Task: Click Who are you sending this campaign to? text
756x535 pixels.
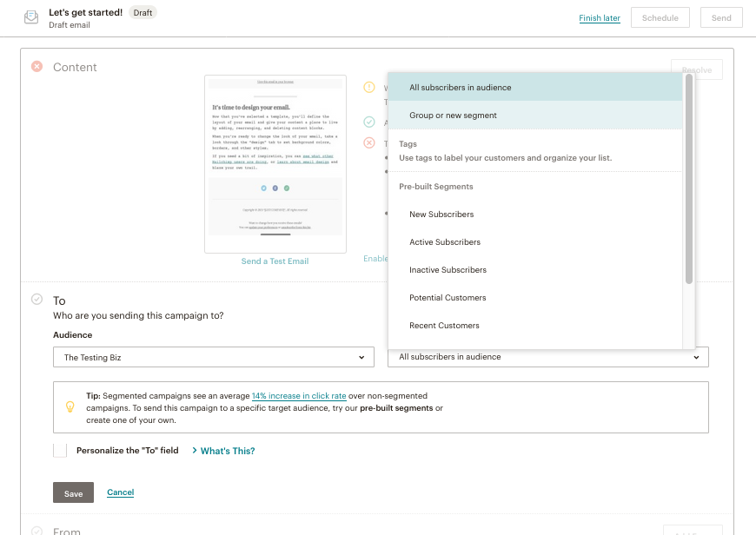Action: coord(138,315)
